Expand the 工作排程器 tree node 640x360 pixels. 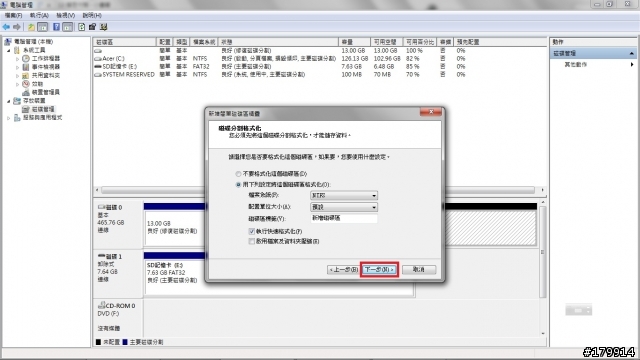point(18,59)
